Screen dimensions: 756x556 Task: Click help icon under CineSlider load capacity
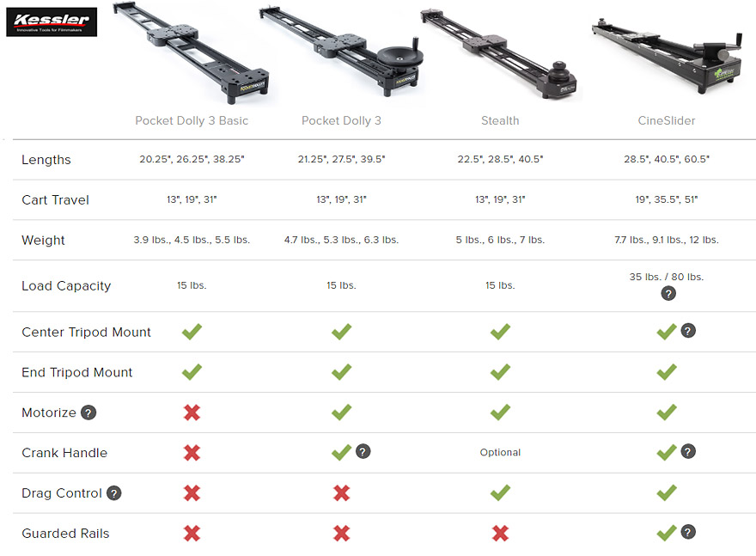[x=668, y=293]
